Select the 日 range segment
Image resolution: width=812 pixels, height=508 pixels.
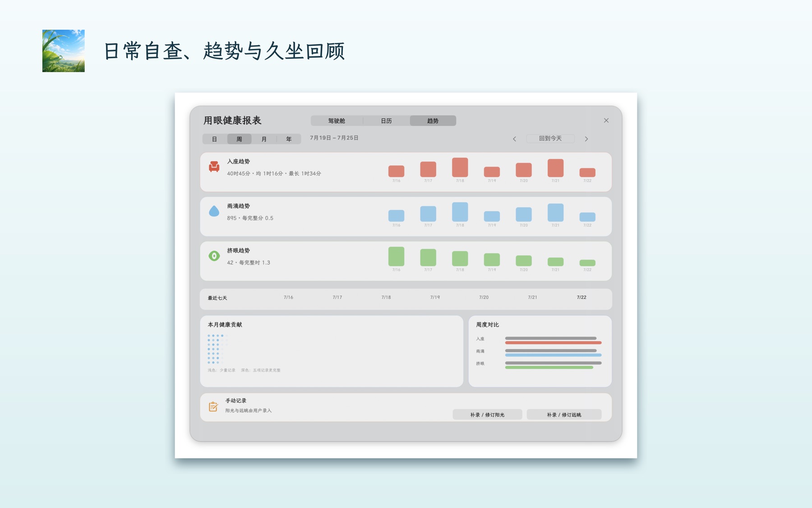[215, 139]
